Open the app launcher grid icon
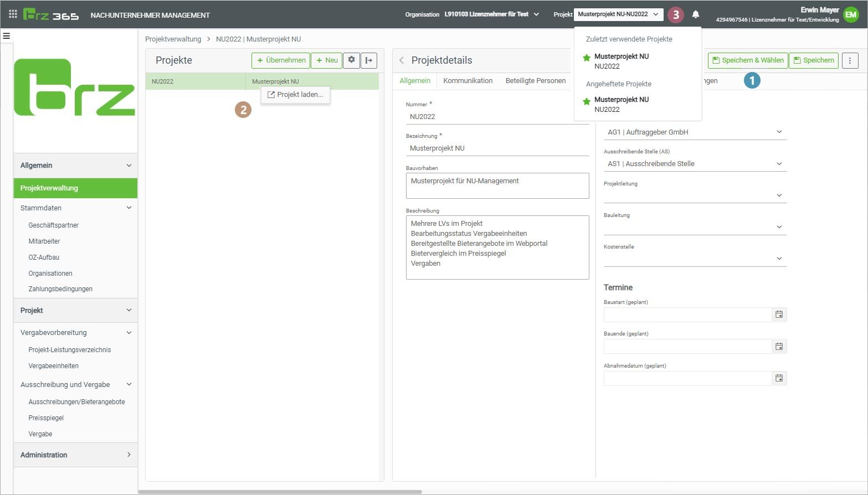Image resolution: width=868 pixels, height=495 pixels. [13, 14]
